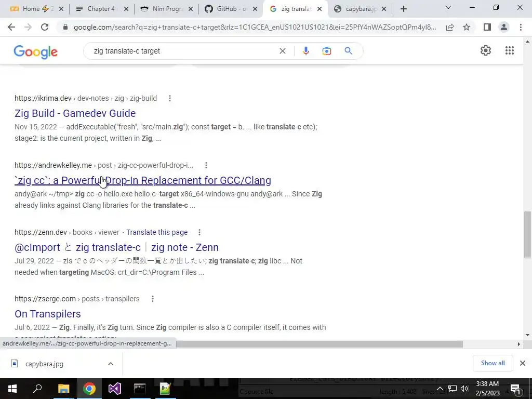Show all downloads

493,363
